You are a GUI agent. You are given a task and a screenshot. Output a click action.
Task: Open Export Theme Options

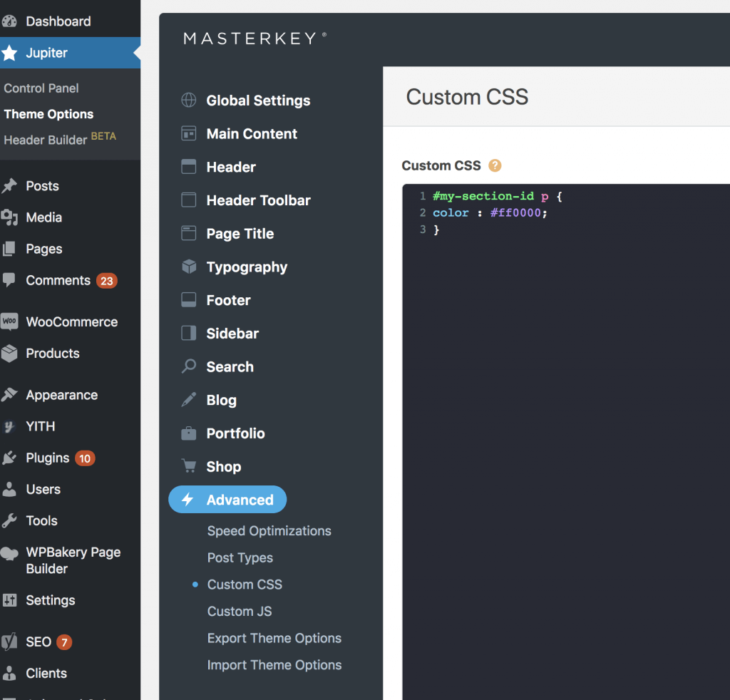pyautogui.click(x=274, y=638)
